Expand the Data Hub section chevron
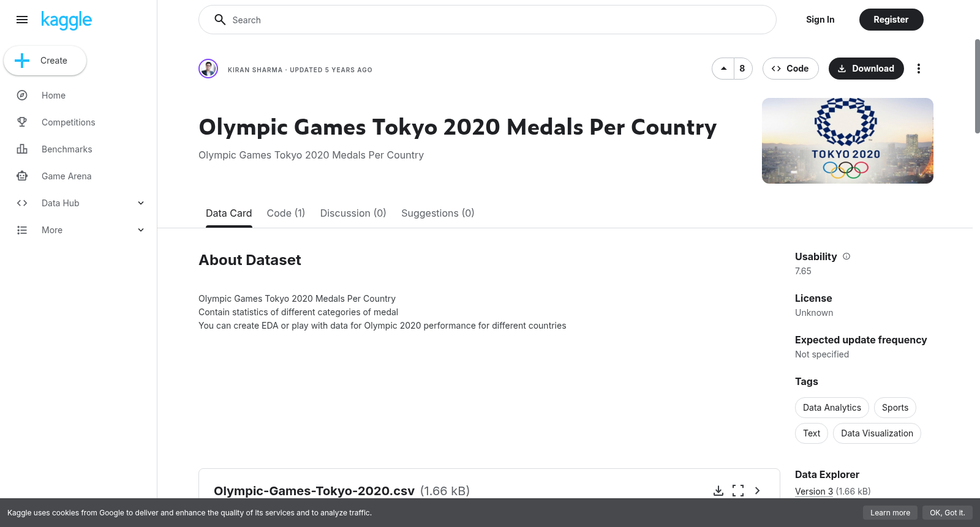Image resolution: width=980 pixels, height=527 pixels. point(141,203)
